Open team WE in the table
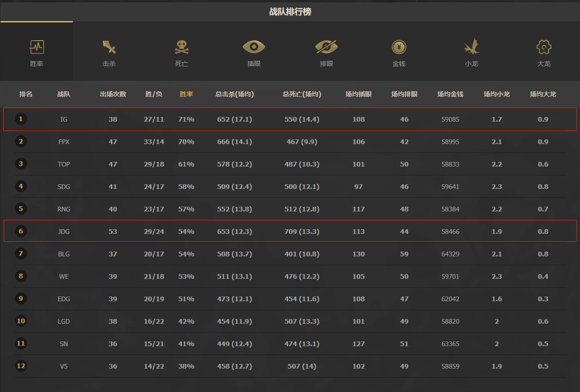The height and width of the screenshot is (392, 580). (64, 276)
